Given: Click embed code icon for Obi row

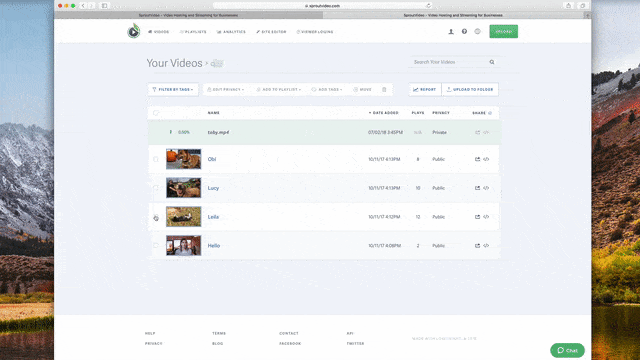Looking at the screenshot, I should [486, 159].
